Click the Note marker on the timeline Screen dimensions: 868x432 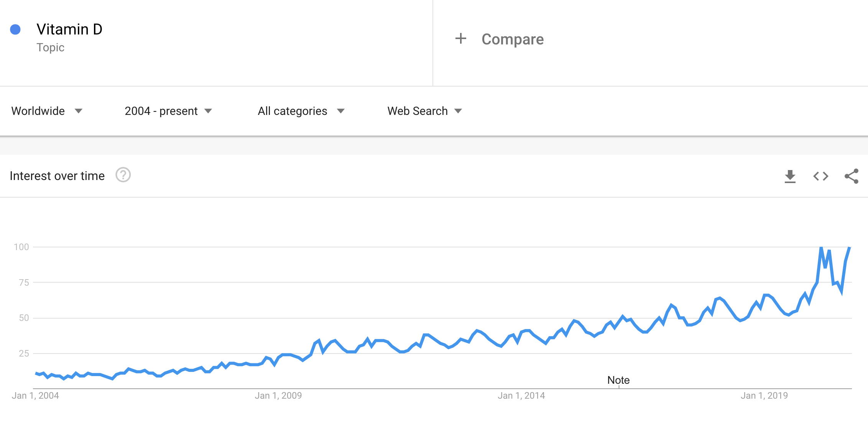point(618,380)
